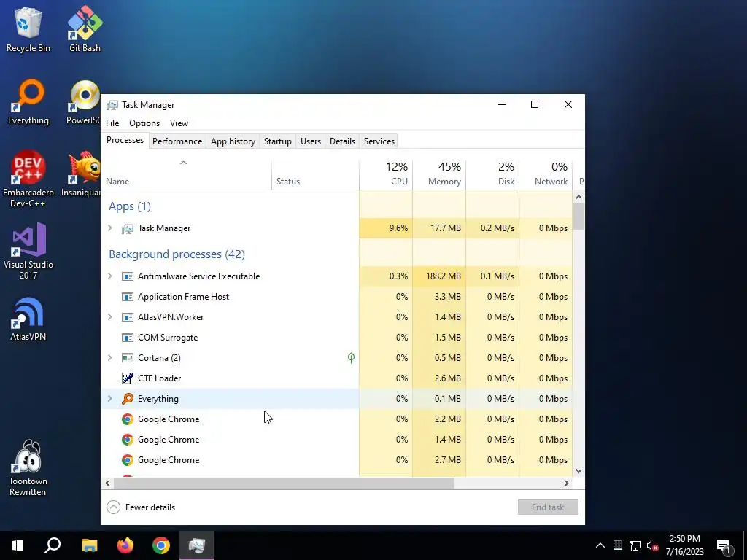Open the View menu
747x560 pixels.
[x=179, y=122]
